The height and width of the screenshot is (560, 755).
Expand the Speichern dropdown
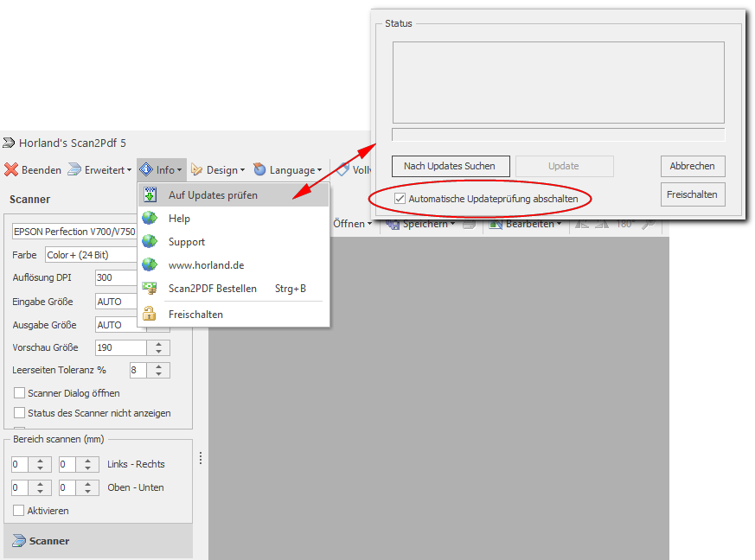[x=421, y=224]
